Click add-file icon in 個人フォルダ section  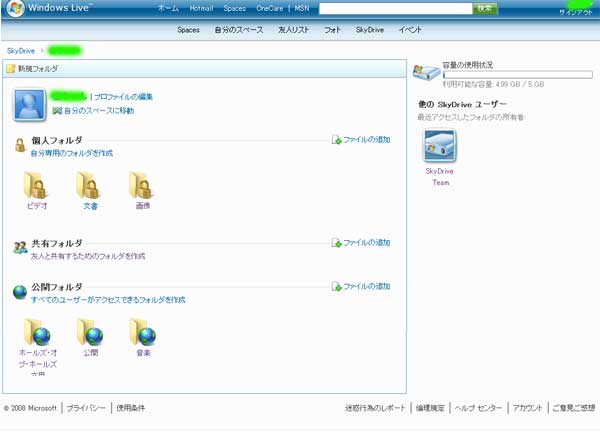336,140
